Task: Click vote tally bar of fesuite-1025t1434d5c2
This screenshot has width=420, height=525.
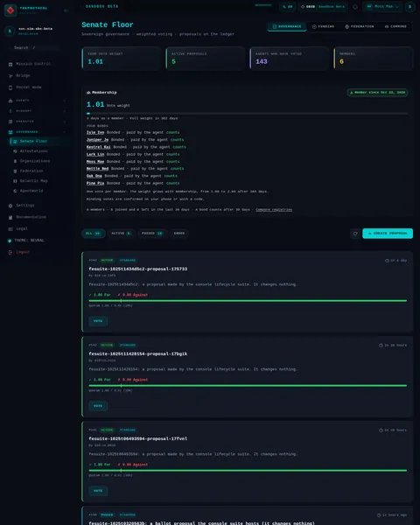Action: pyautogui.click(x=248, y=301)
